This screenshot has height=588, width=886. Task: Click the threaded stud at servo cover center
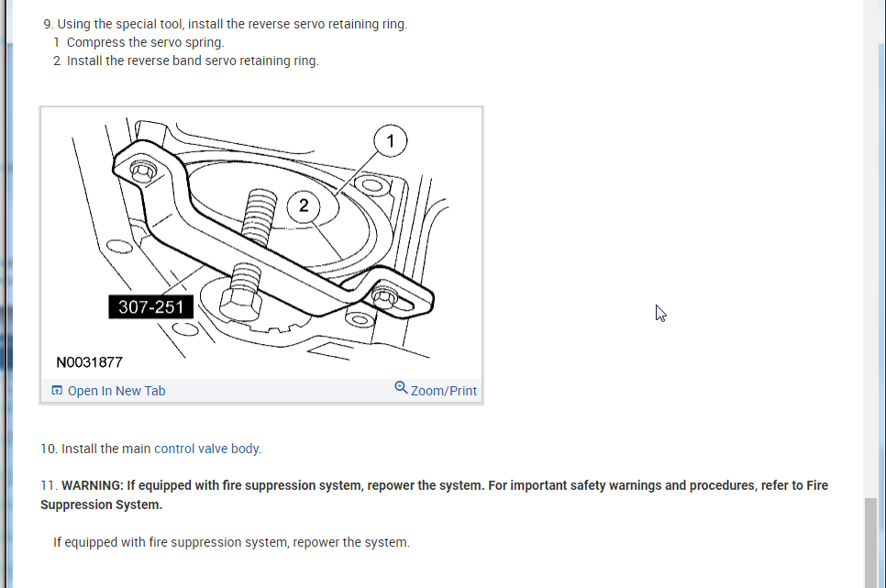259,217
